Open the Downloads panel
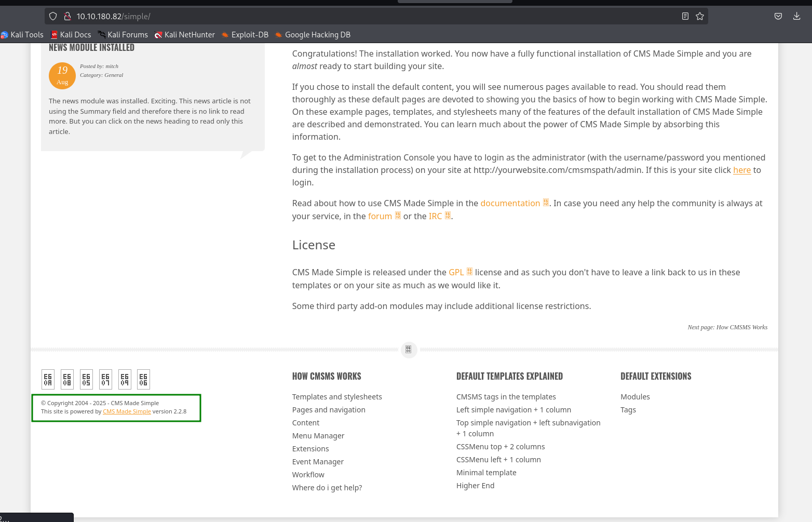This screenshot has height=522, width=812. (x=796, y=16)
